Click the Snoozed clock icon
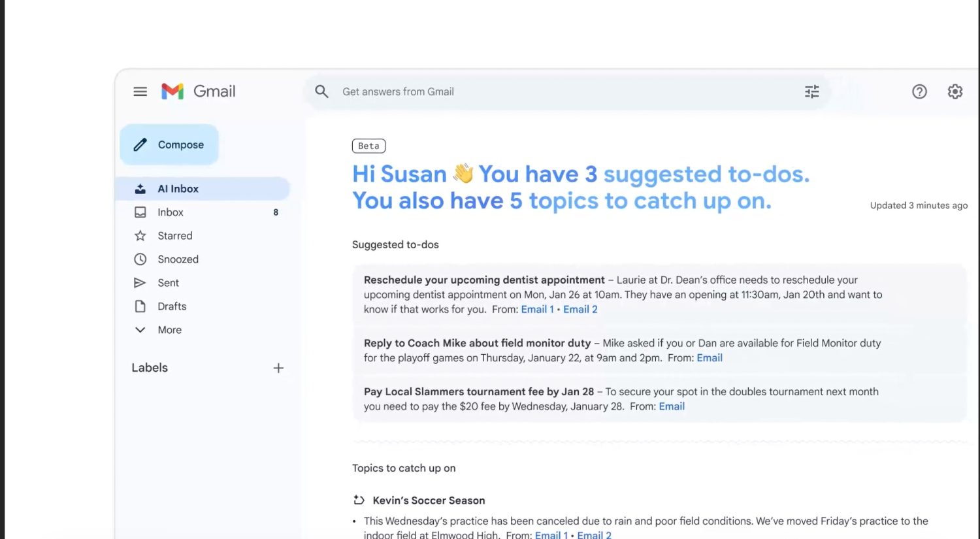The image size is (980, 539). (140, 259)
